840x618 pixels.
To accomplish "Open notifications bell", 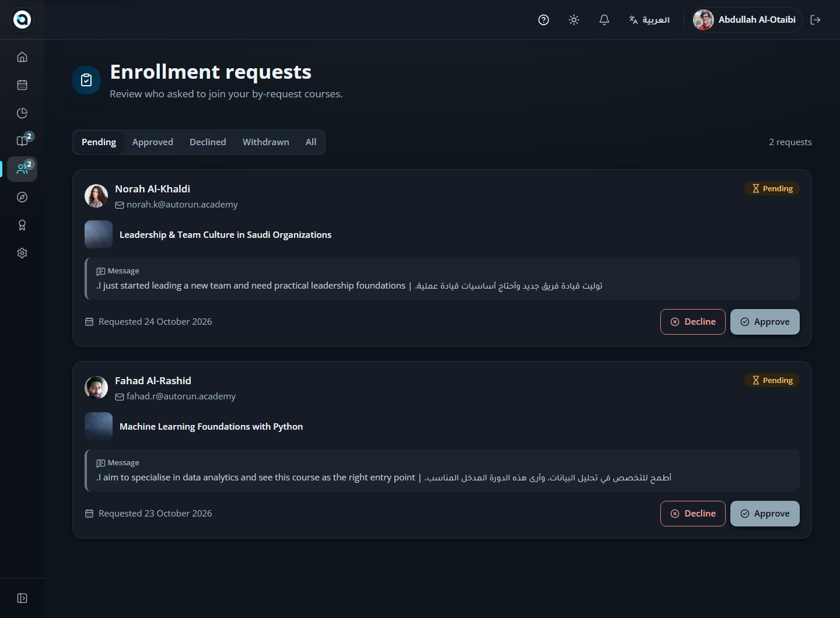I will click(x=604, y=20).
